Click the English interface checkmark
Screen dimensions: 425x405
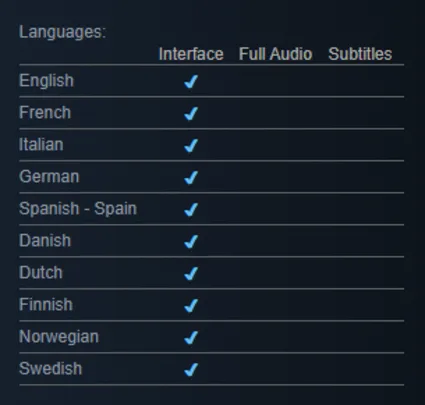[191, 81]
